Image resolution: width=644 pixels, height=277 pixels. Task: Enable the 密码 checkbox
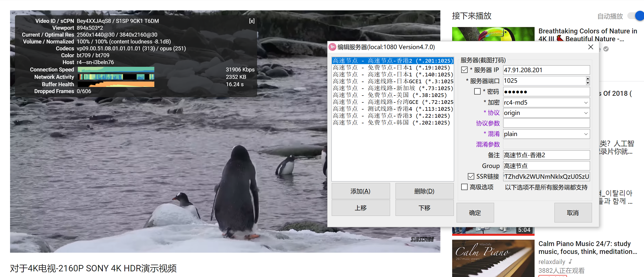(x=477, y=91)
